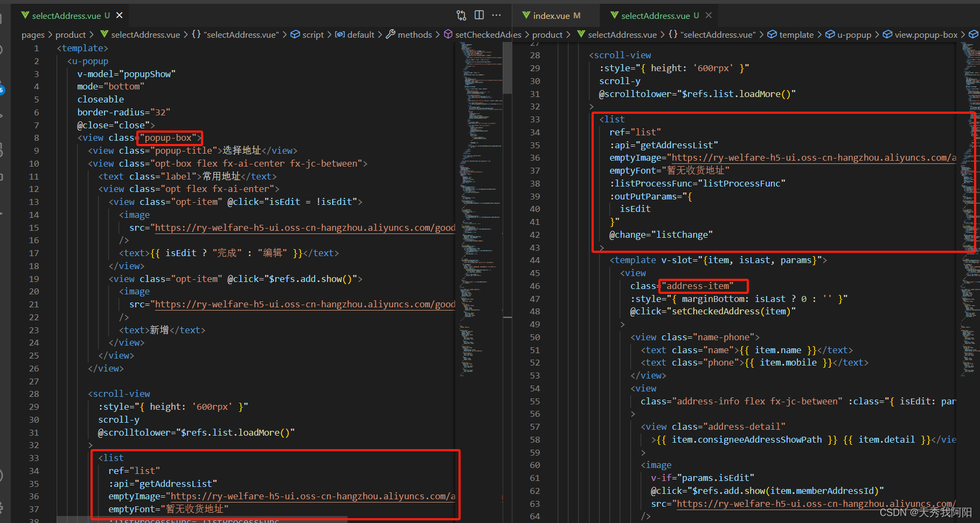Screen dimensions: 980x523
Task: Open 'template' breadcrumb in right editor
Action: (796, 35)
